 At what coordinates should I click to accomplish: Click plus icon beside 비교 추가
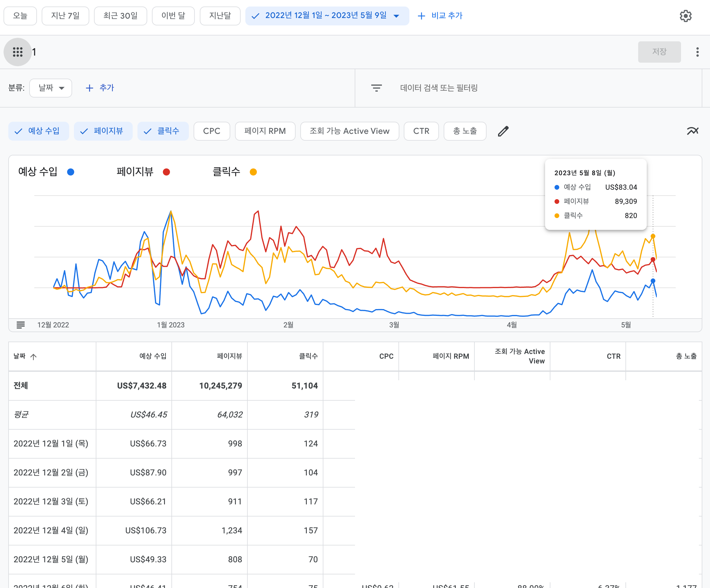click(x=421, y=16)
